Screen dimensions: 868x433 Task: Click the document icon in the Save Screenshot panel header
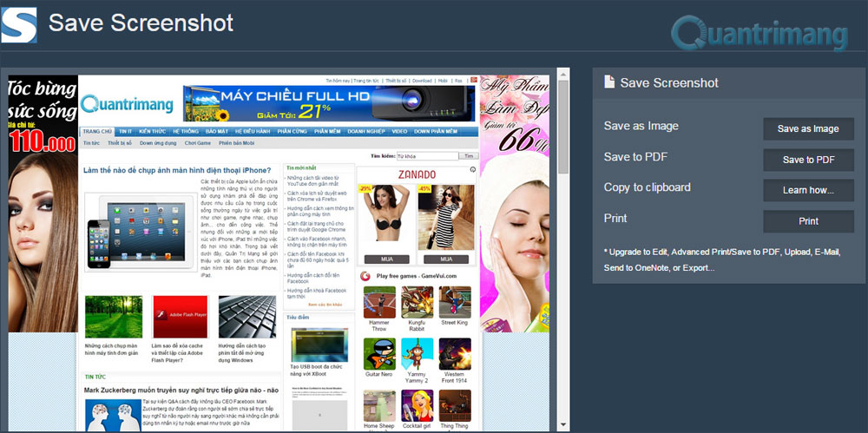click(x=609, y=82)
